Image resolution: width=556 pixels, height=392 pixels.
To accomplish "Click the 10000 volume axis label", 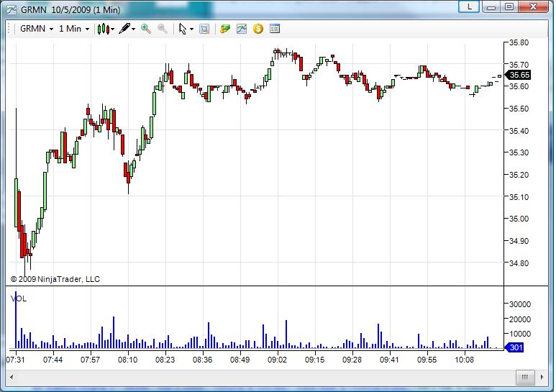I will coord(520,334).
